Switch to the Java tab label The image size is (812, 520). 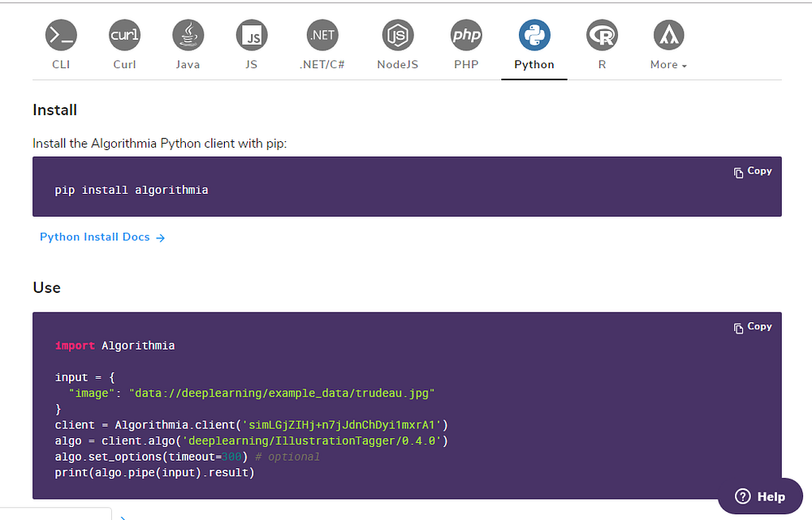(188, 65)
